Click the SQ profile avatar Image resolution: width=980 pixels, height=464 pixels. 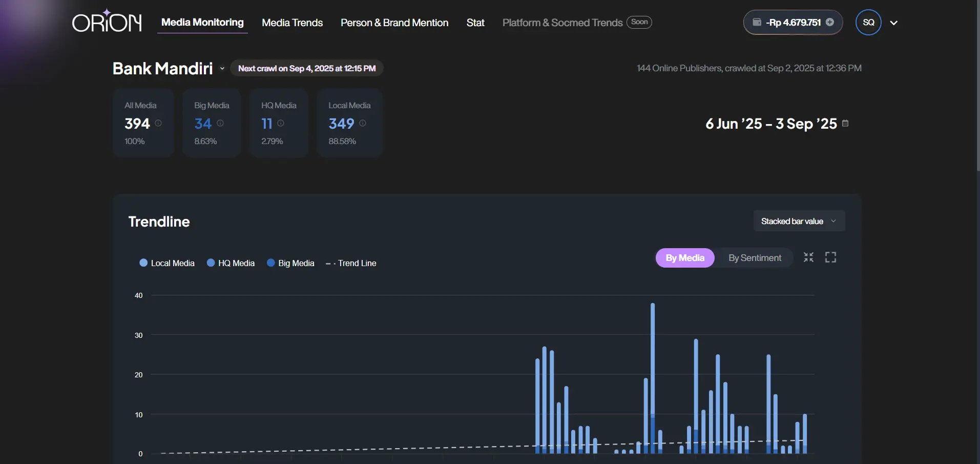point(868,22)
